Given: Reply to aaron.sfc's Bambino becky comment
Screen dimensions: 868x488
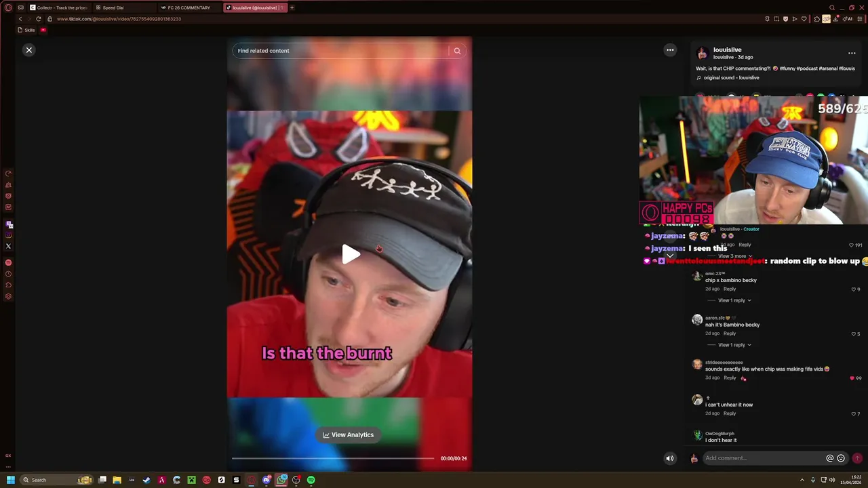Looking at the screenshot, I should (730, 333).
